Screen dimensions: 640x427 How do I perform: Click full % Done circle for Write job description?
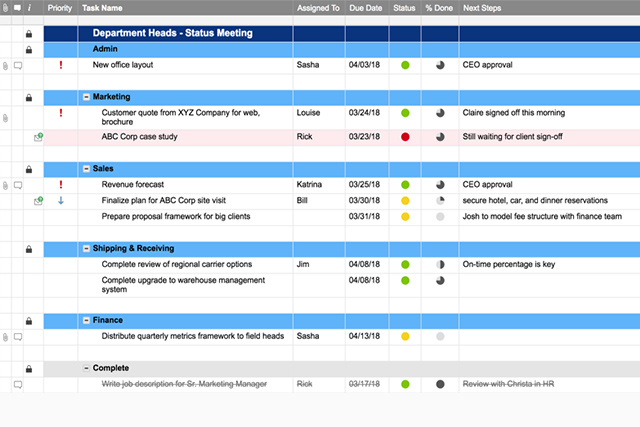[x=440, y=384]
